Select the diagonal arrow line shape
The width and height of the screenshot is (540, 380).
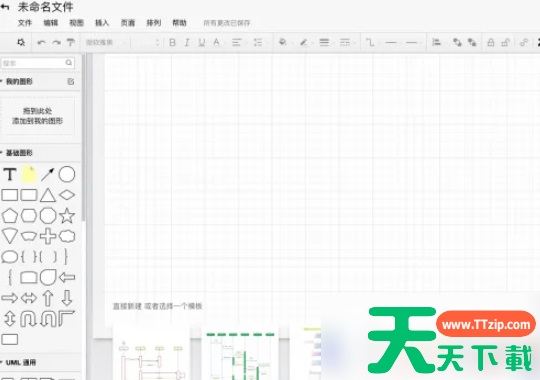[48, 174]
